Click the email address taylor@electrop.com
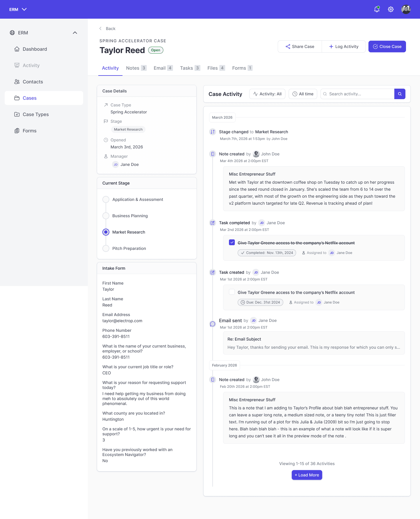This screenshot has width=420, height=519. click(x=122, y=321)
